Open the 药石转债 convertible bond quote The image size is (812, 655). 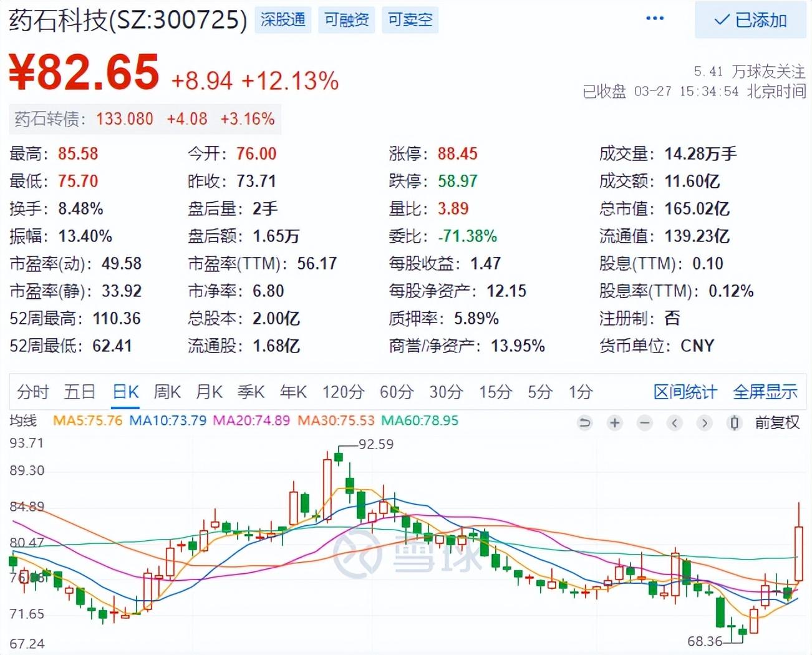[x=145, y=119]
